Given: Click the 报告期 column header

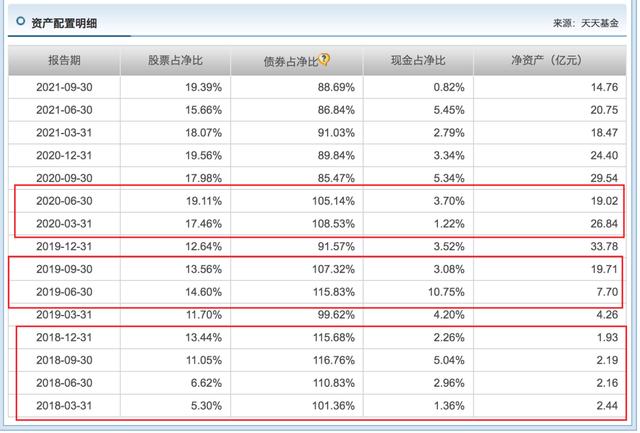Looking at the screenshot, I should [64, 60].
